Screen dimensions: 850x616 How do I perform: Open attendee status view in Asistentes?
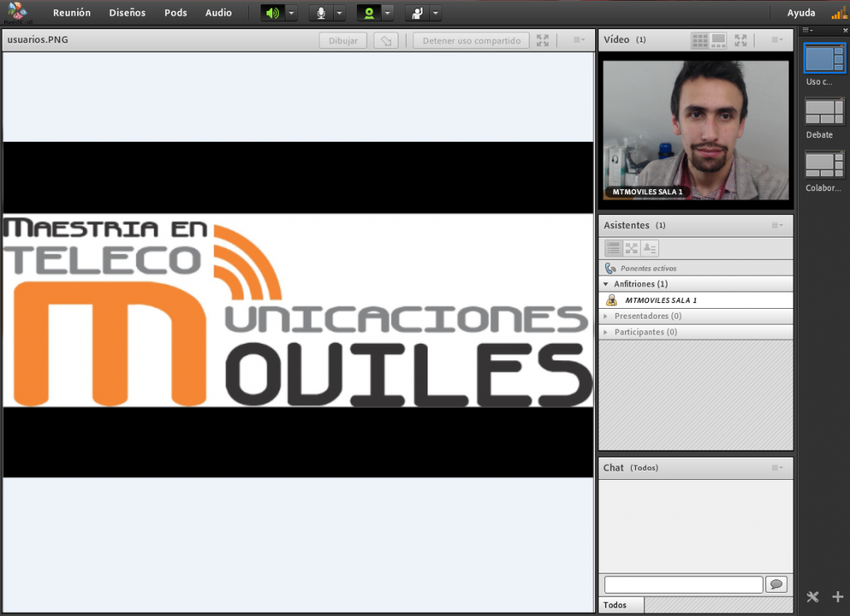pyautogui.click(x=649, y=247)
